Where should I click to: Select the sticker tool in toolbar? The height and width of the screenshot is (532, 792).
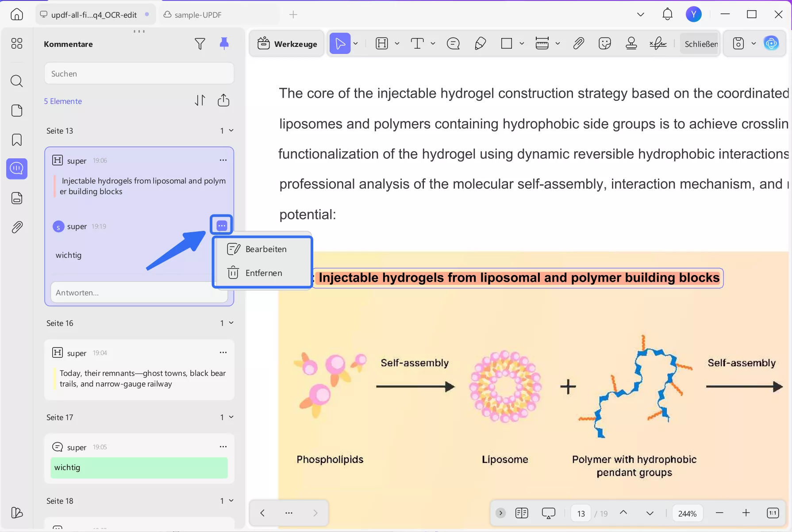(x=604, y=43)
